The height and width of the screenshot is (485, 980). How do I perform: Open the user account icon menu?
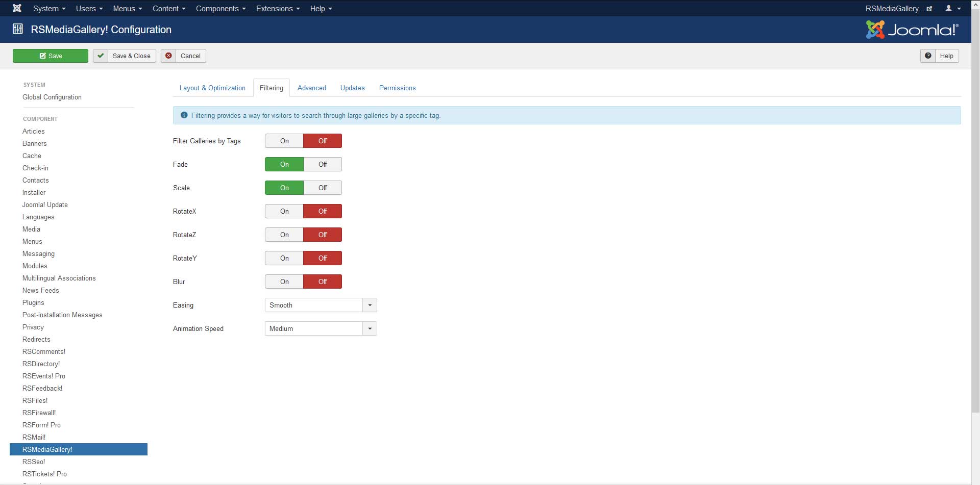pyautogui.click(x=953, y=8)
